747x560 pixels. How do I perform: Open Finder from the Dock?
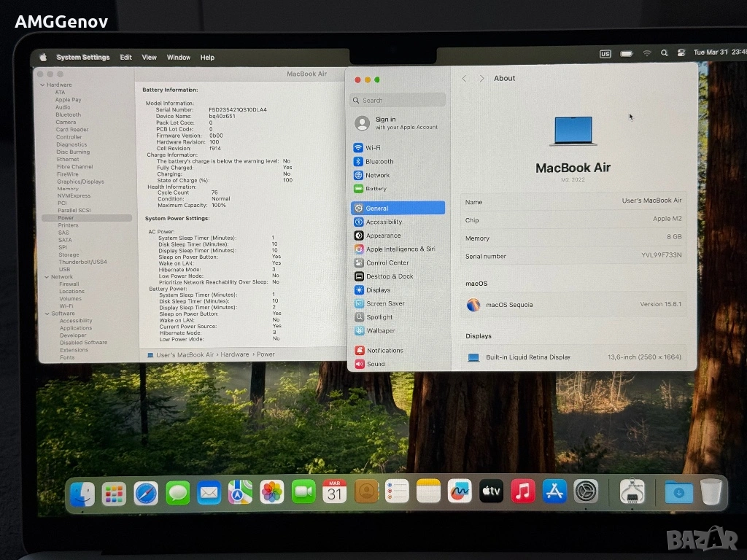82,494
